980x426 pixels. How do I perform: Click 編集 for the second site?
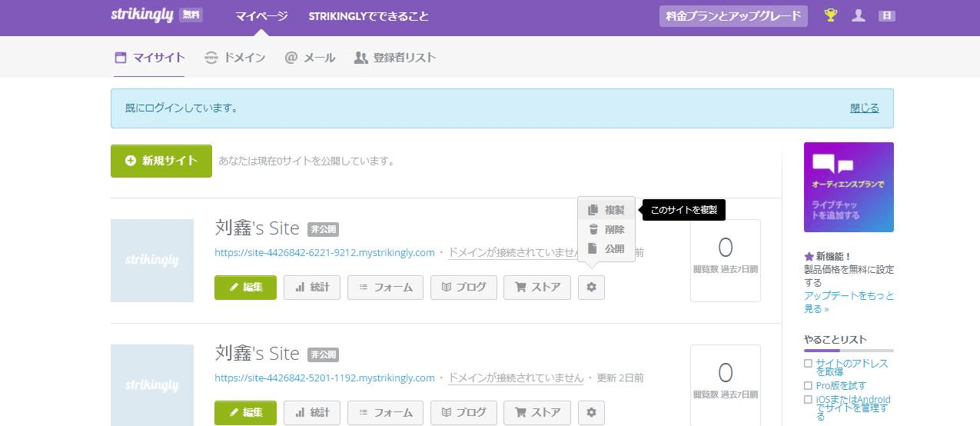point(245,413)
